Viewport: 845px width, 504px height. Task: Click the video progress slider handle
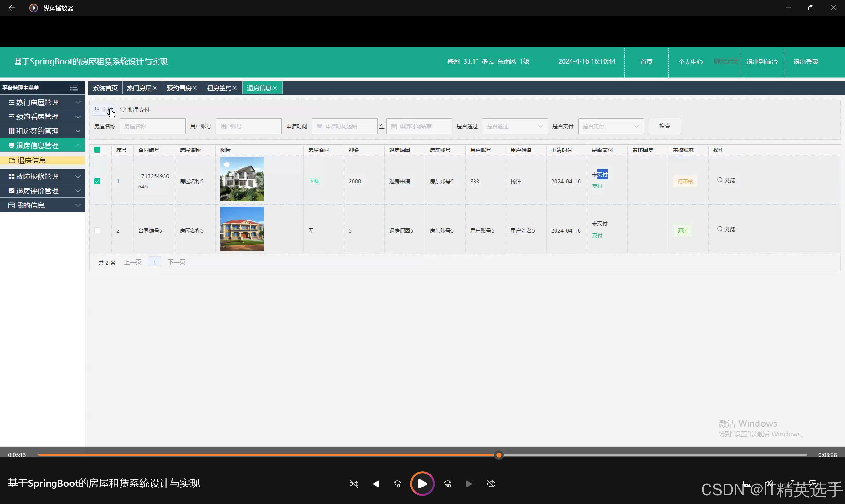pyautogui.click(x=498, y=455)
